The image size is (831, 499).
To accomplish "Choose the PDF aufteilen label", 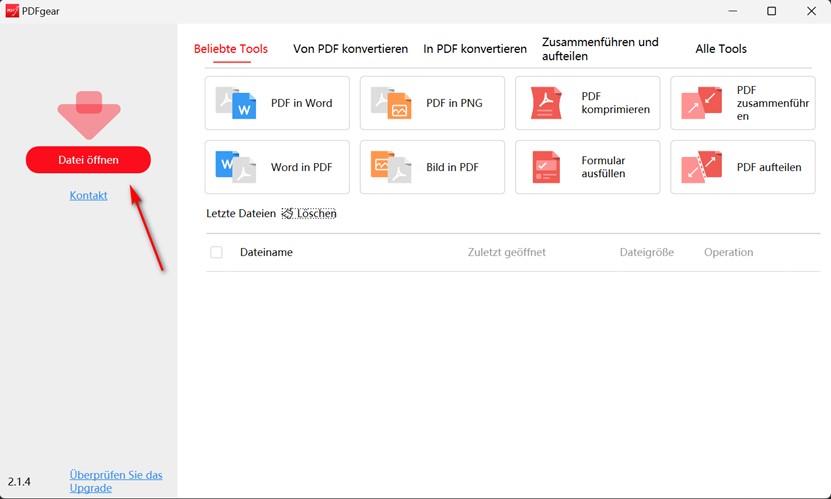I will [769, 167].
